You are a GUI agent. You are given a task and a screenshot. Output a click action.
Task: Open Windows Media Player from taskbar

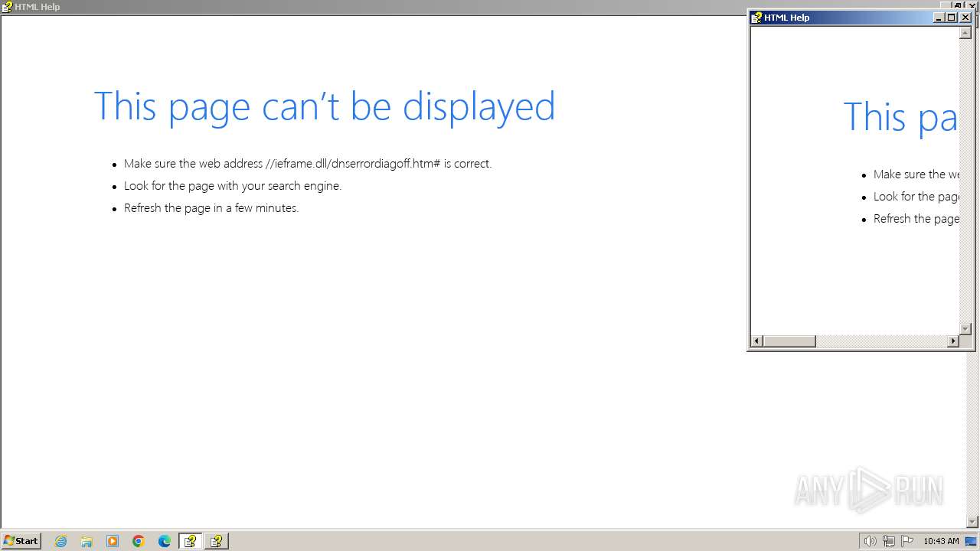tap(113, 541)
